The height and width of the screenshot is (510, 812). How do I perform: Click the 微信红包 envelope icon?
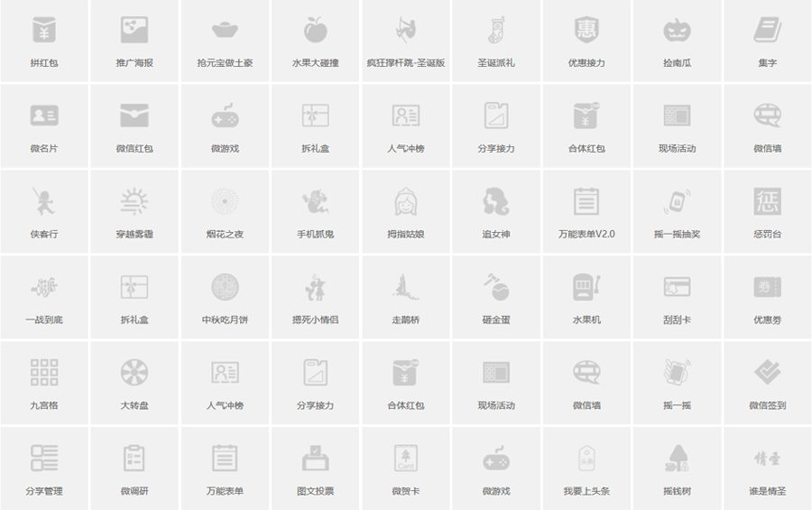pos(134,116)
